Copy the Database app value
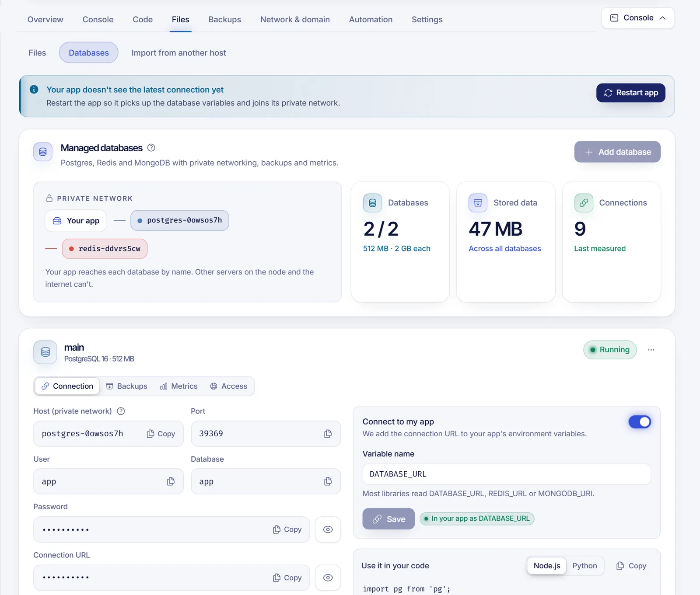 [328, 481]
